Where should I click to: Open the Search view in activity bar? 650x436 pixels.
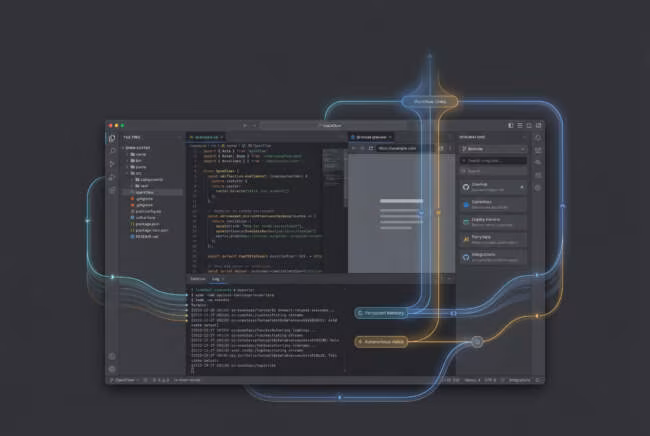click(x=112, y=151)
